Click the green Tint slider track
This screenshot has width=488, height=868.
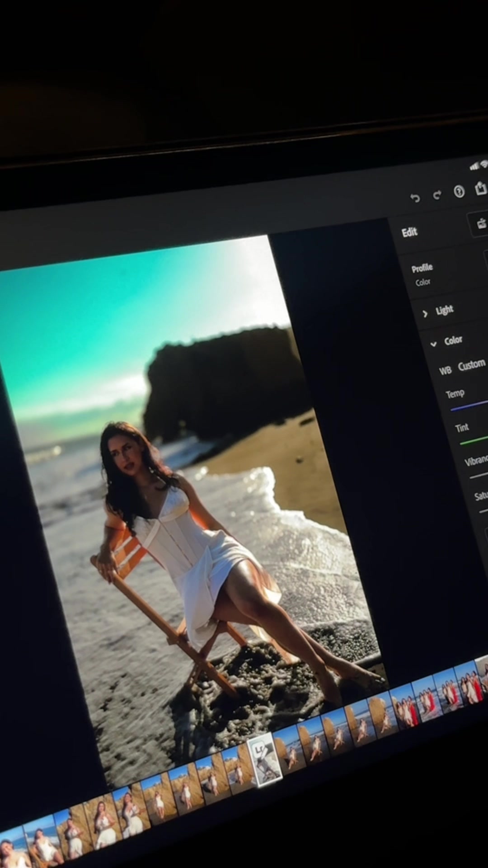pos(474,441)
